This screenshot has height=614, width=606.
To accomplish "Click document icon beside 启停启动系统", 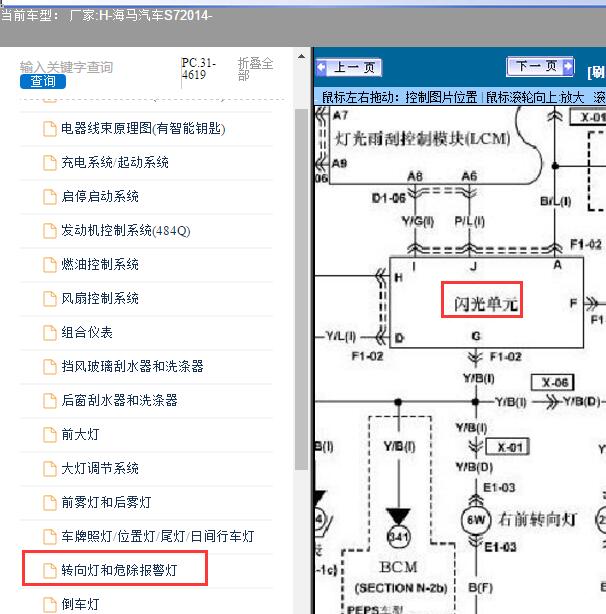I will coord(50,197).
